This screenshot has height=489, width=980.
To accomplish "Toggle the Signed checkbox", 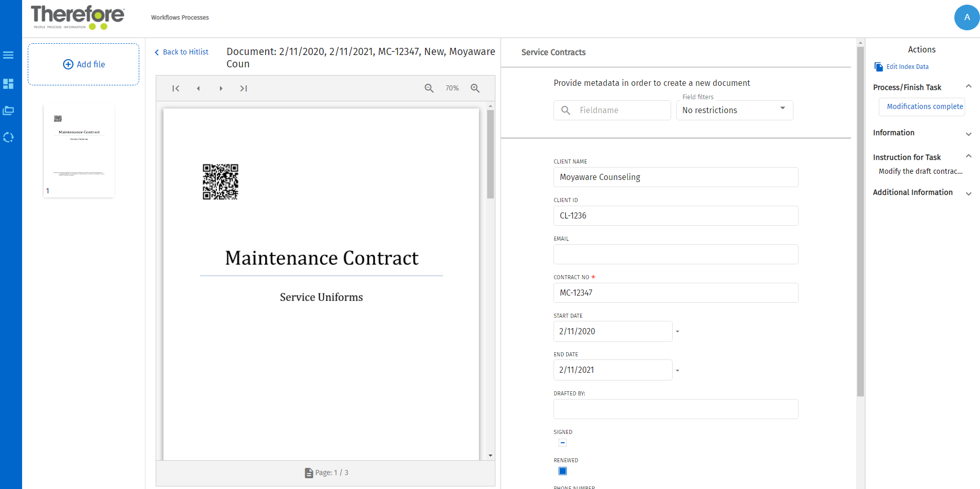I will tap(562, 442).
